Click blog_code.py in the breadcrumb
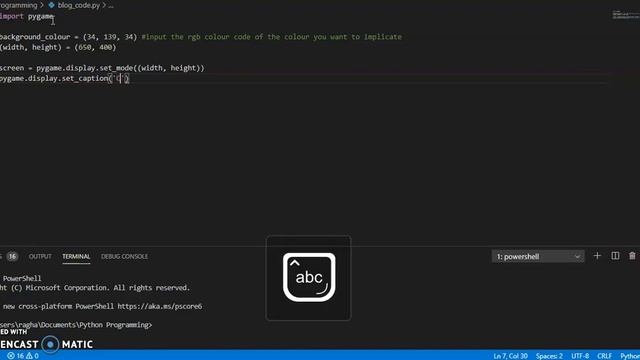 pos(79,5)
